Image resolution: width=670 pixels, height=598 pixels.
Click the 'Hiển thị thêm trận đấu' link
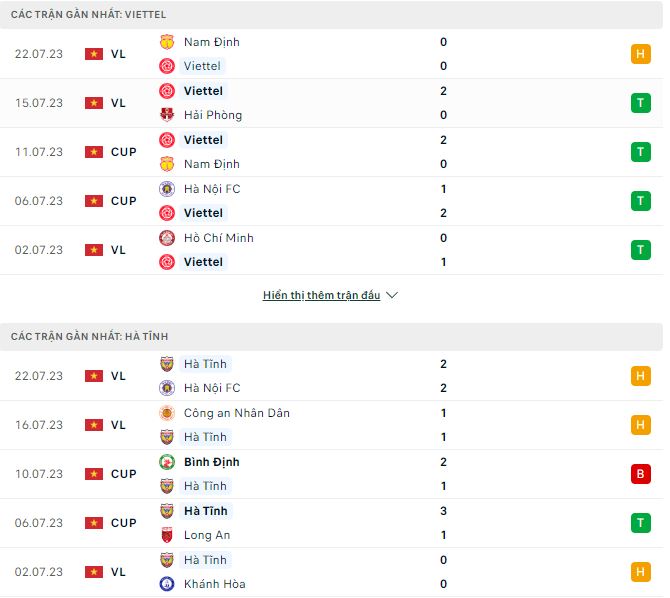pos(321,296)
